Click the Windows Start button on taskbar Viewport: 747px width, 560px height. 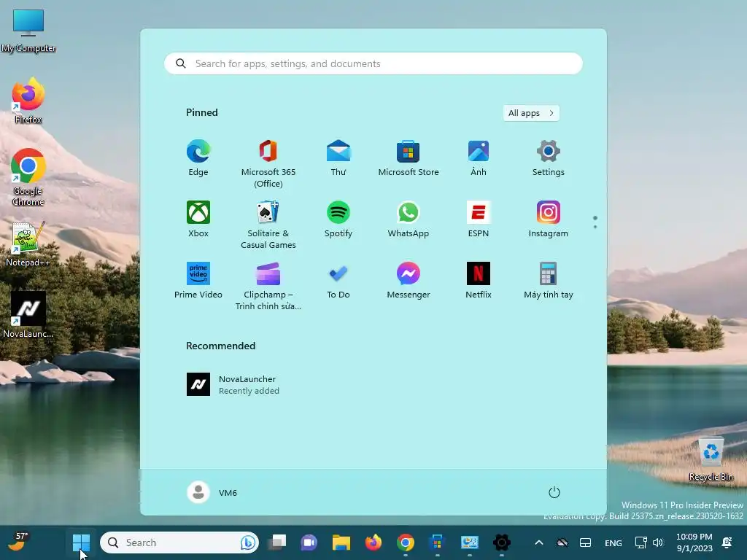[x=81, y=542]
